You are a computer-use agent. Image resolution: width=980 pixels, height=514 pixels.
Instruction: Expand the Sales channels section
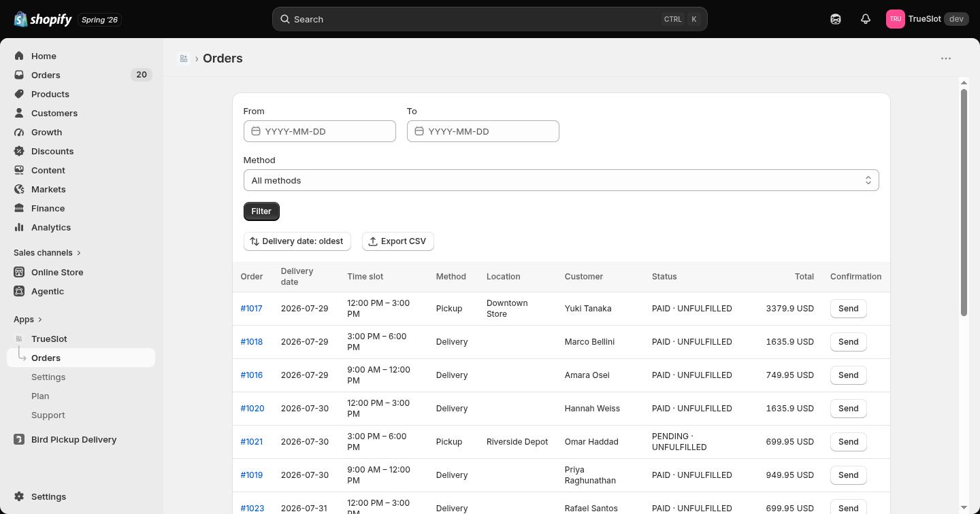click(x=47, y=252)
